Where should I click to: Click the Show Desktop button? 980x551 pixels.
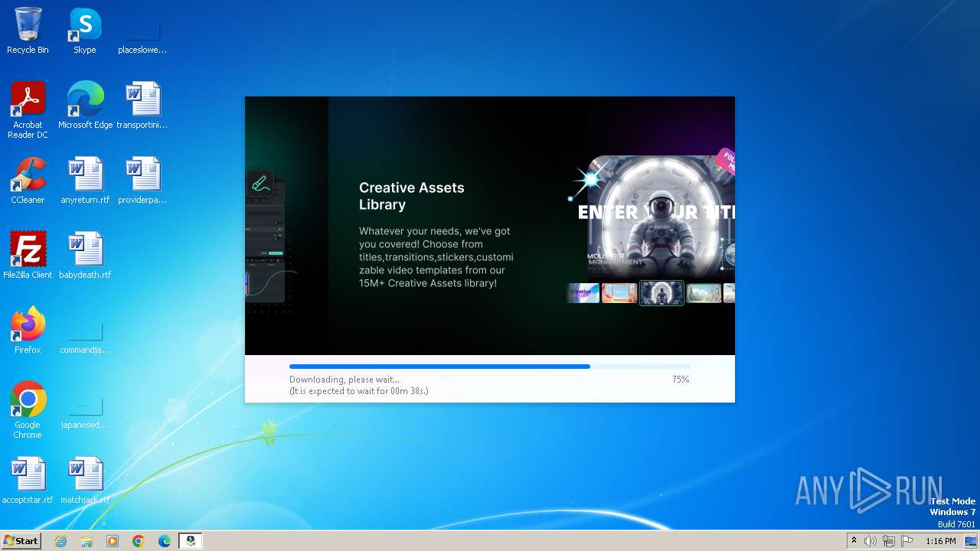(972, 541)
